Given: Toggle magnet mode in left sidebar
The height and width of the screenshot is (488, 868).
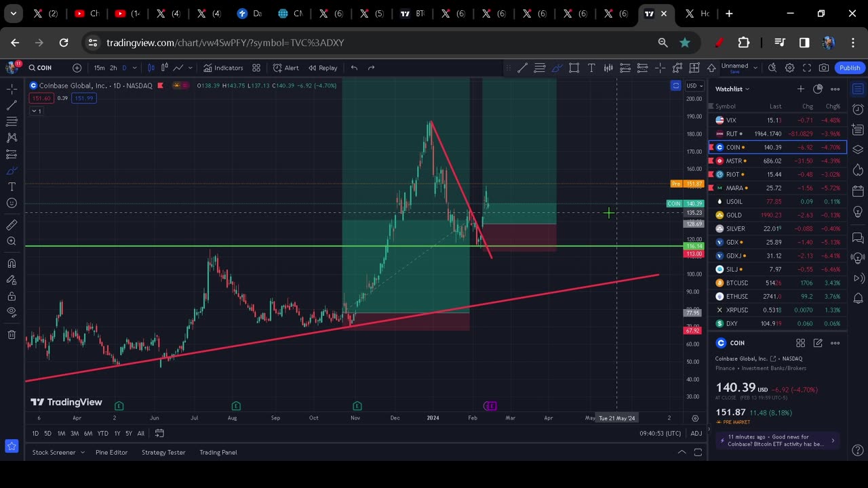Looking at the screenshot, I should click(x=12, y=263).
